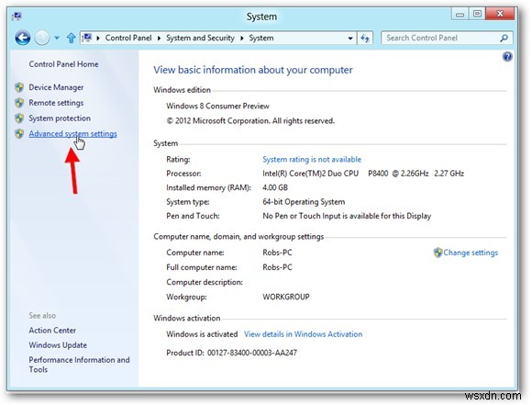Click 64-bit Operating System value

click(304, 202)
